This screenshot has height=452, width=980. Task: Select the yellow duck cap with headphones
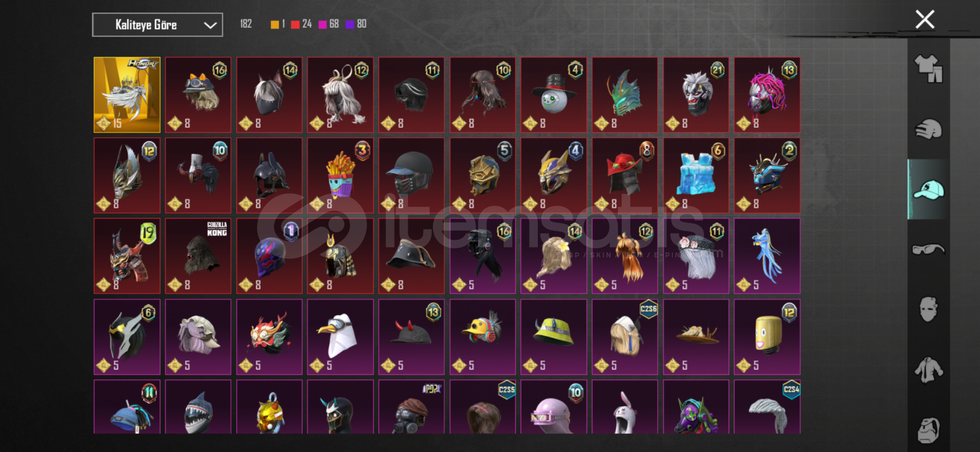pos(482,336)
